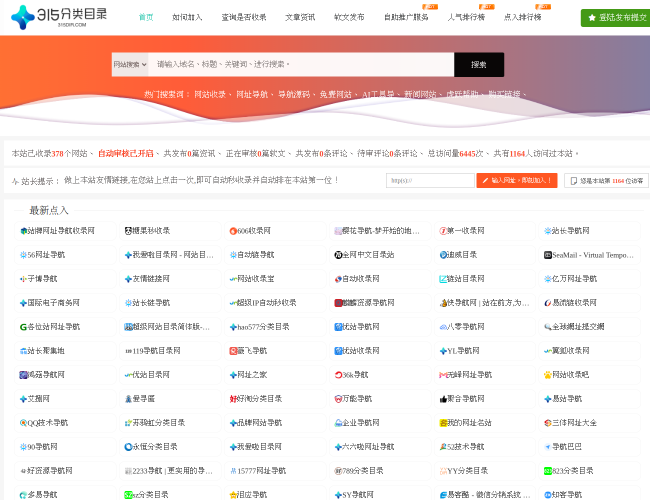The height and width of the screenshot is (500, 650).
Task: Click the 各位站网址导航 G icon
Action: tap(23, 327)
